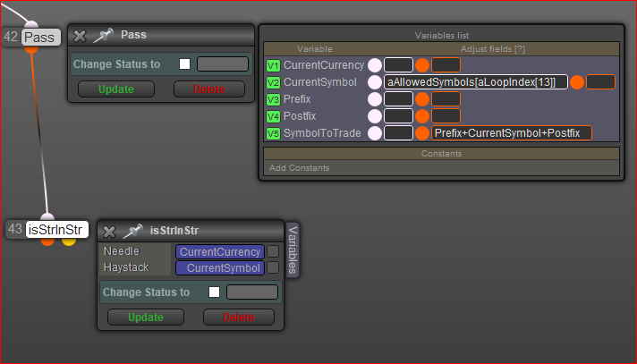Click the orange output connector of isStrInStr node
Viewport: 637px width, 364px height.
(47, 241)
